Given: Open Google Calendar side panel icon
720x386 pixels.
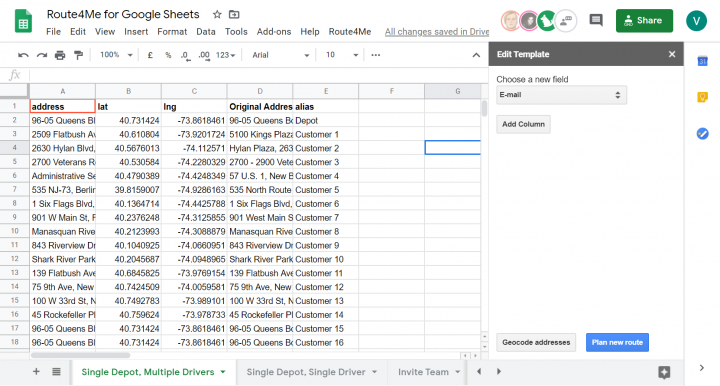Looking at the screenshot, I should pos(702,61).
